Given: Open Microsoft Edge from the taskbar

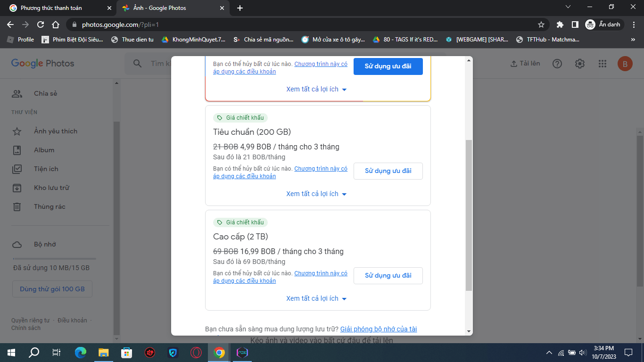Looking at the screenshot, I should [x=81, y=352].
